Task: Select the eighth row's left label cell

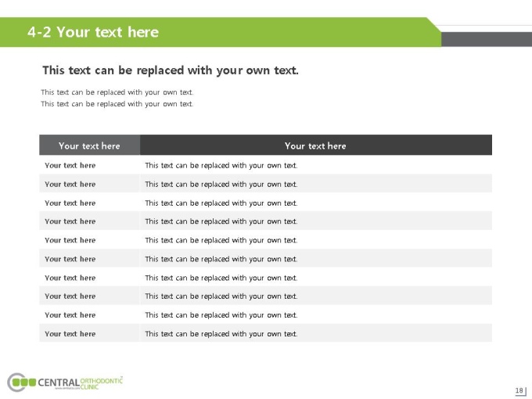Action: 89,296
